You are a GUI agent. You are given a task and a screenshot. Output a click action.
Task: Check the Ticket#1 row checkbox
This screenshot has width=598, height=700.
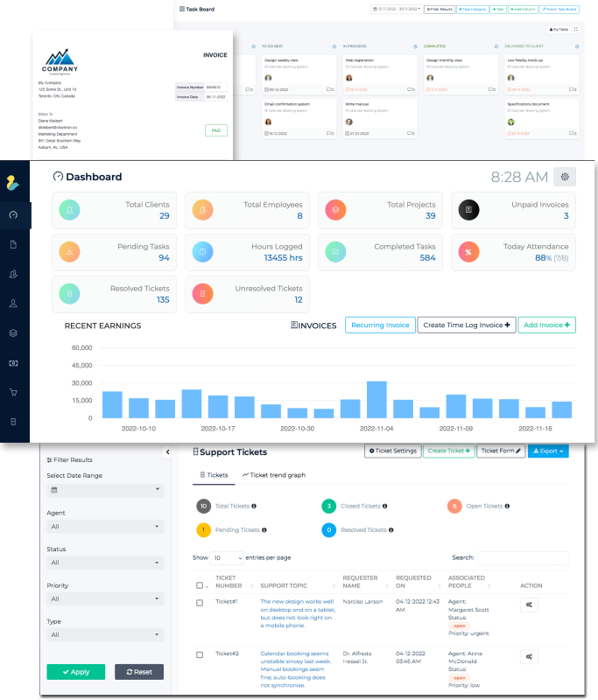pos(200,603)
